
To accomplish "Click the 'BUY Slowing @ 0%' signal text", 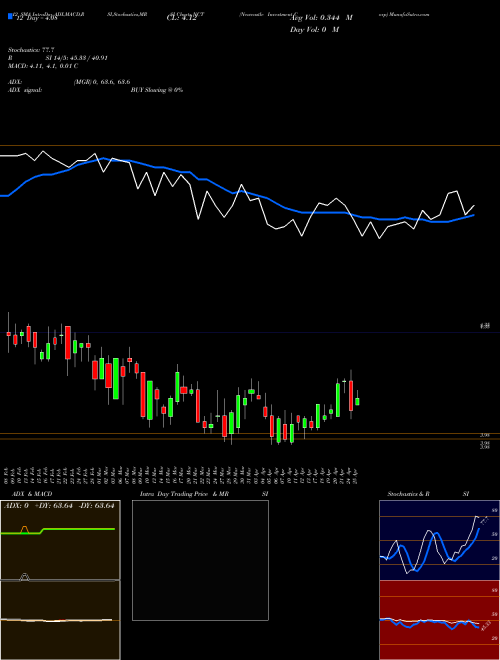I will click(x=157, y=90).
